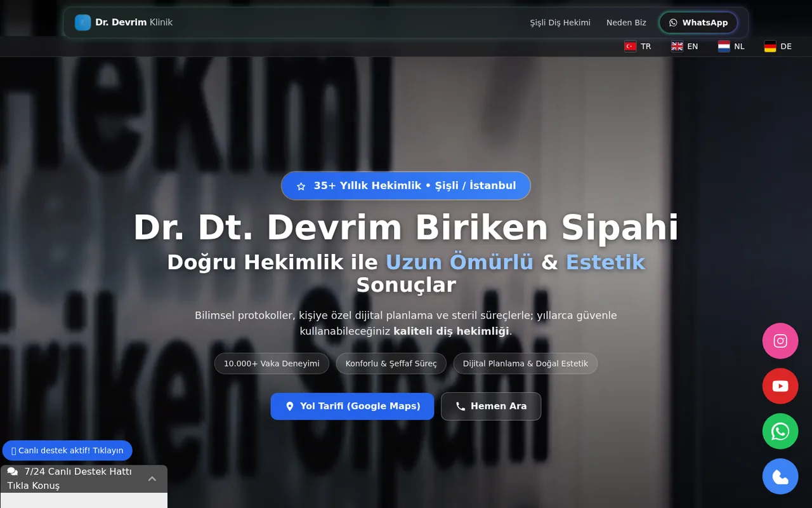Select Turkish language flag TR
Screen dimensions: 812x508
(638, 46)
